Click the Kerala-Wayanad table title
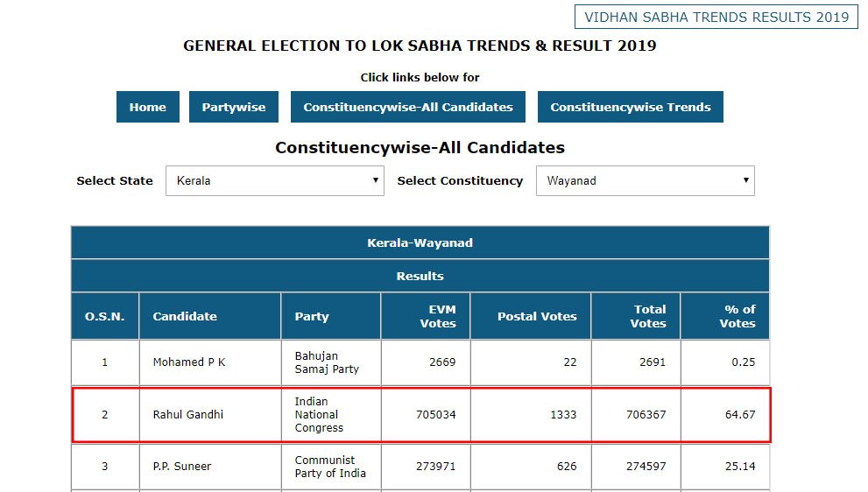 420,242
